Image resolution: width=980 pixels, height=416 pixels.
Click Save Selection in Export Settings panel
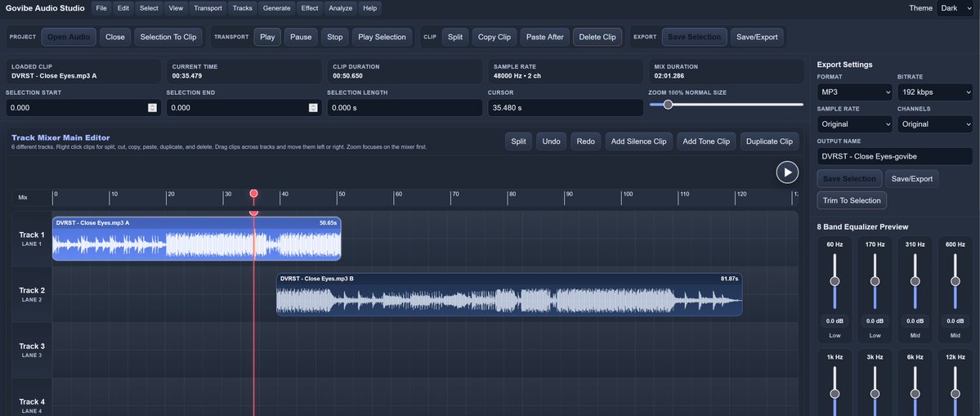[x=849, y=179]
